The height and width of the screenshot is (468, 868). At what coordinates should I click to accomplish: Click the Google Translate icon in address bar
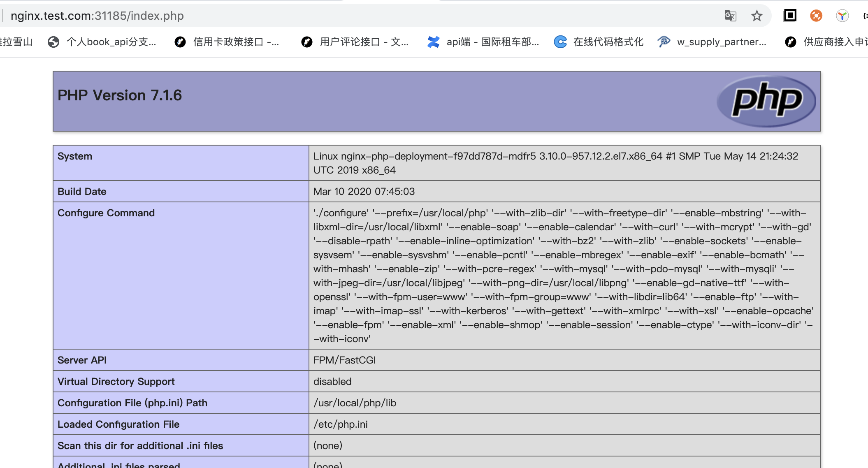coord(730,16)
